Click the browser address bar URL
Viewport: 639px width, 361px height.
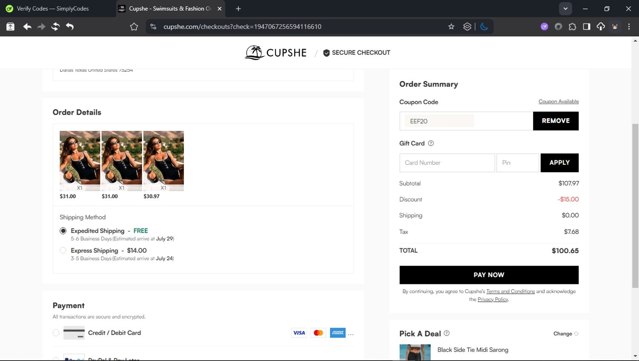[x=242, y=26]
